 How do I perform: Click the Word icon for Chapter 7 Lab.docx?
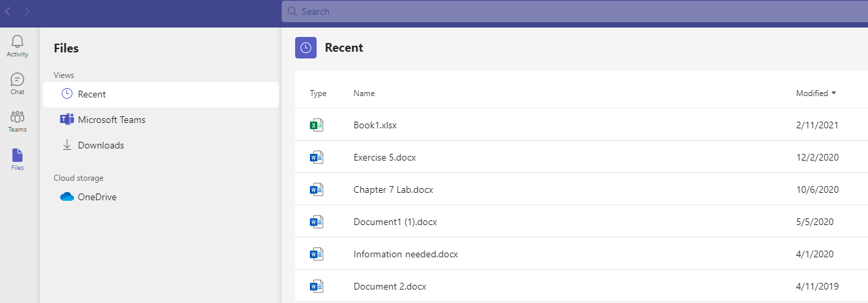317,189
